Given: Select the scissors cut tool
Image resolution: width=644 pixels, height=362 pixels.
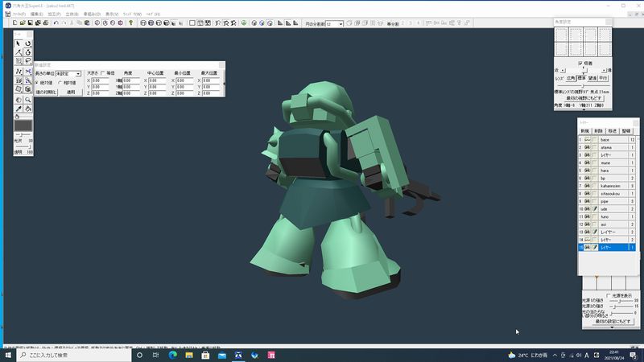Looking at the screenshot, I should tap(28, 72).
